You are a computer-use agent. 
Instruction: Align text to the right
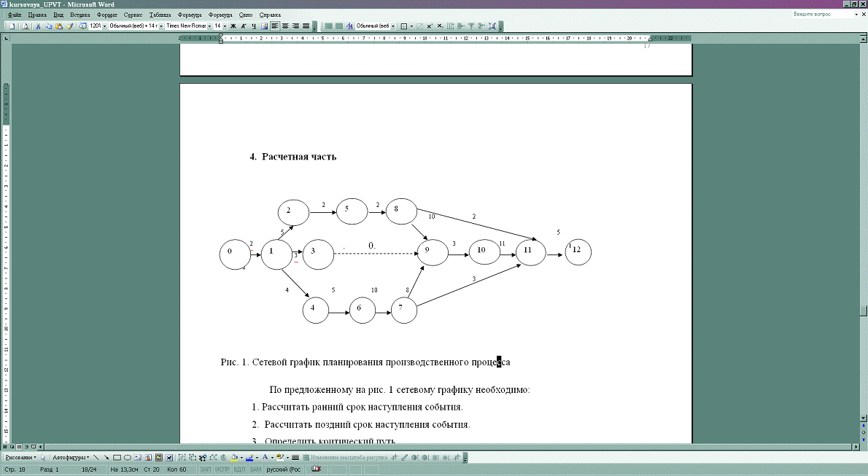295,26
